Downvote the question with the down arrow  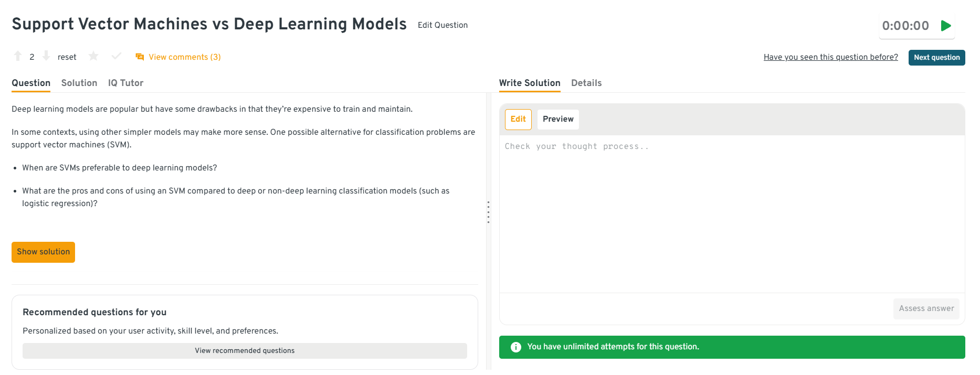(x=46, y=56)
